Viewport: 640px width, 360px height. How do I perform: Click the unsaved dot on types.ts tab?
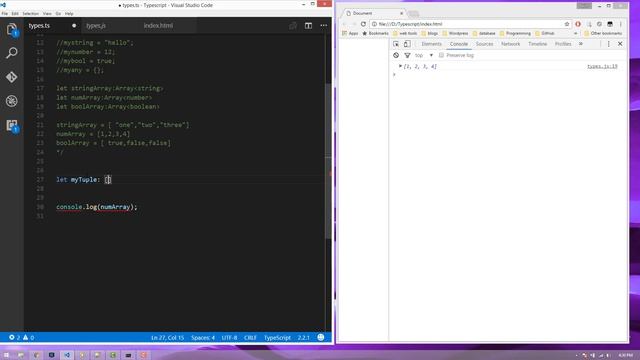(74, 25)
